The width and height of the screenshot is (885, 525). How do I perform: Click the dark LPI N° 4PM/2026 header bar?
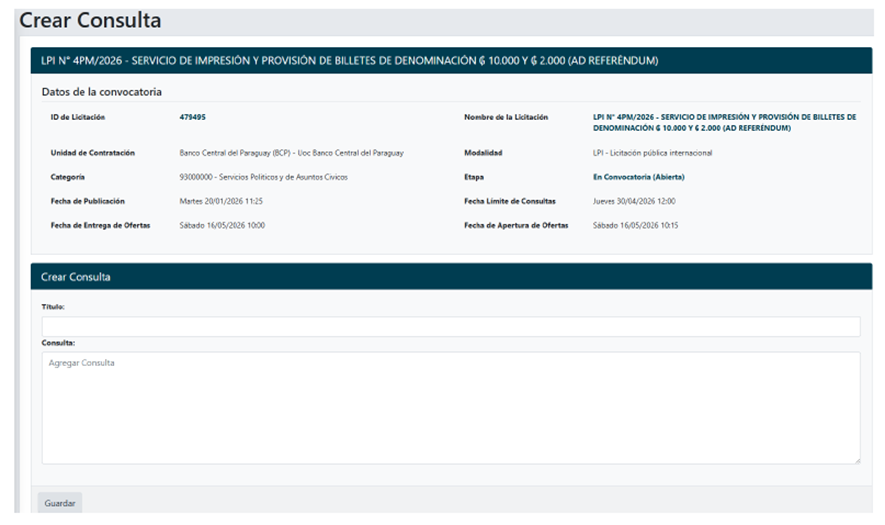tap(450, 61)
